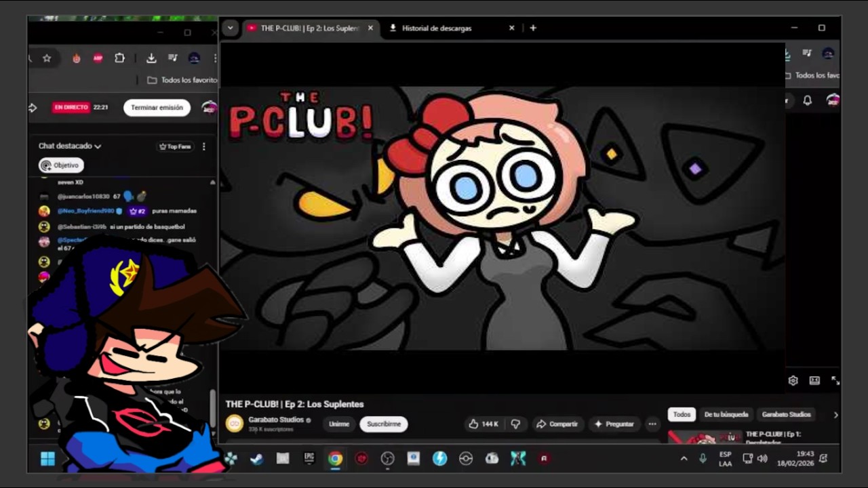Enter fullscreen on the video player
The height and width of the screenshot is (488, 868).
tap(835, 381)
